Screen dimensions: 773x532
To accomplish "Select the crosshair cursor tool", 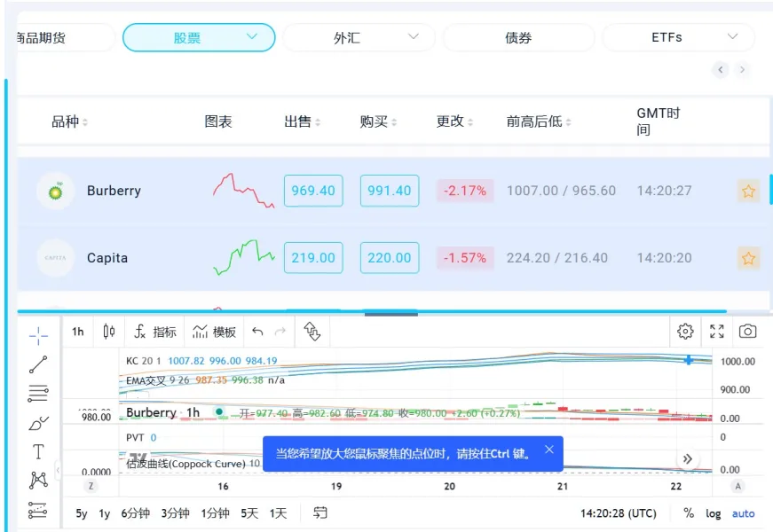I will (38, 334).
